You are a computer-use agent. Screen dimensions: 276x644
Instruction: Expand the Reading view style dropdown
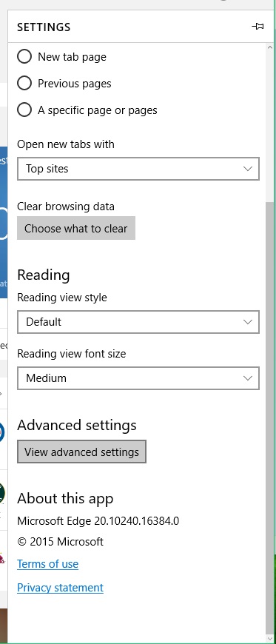(x=138, y=322)
